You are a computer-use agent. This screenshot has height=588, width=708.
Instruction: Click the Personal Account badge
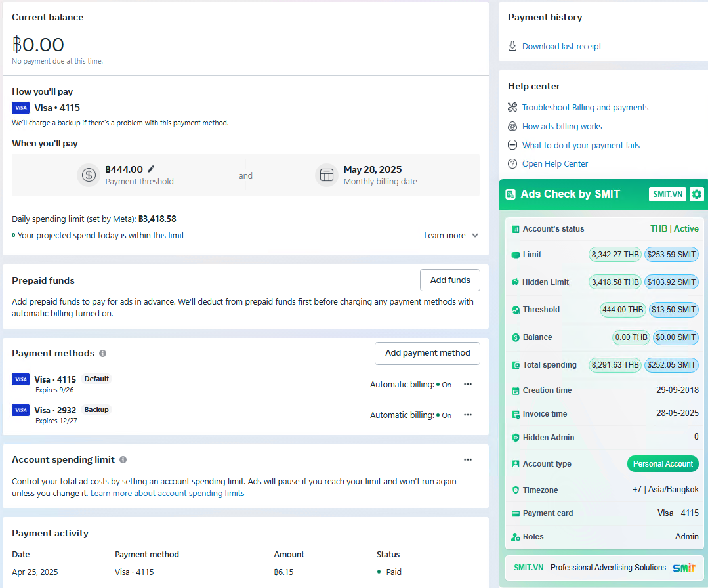coord(663,464)
